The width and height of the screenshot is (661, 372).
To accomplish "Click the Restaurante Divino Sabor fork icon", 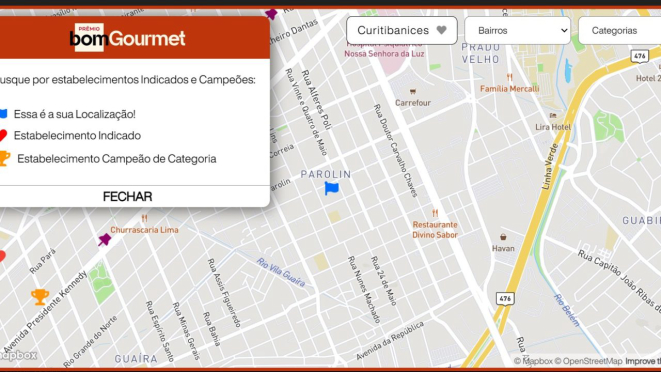I will click(435, 213).
